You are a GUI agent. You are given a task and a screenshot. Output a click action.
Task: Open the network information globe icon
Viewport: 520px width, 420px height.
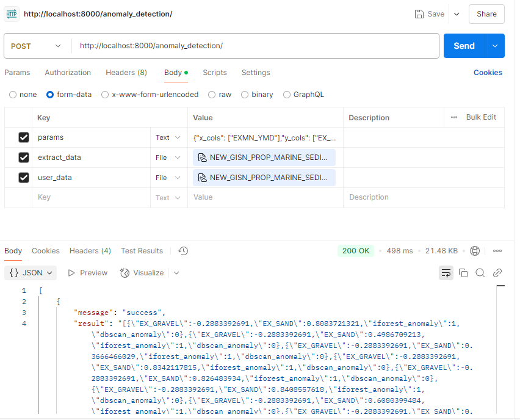coord(475,250)
